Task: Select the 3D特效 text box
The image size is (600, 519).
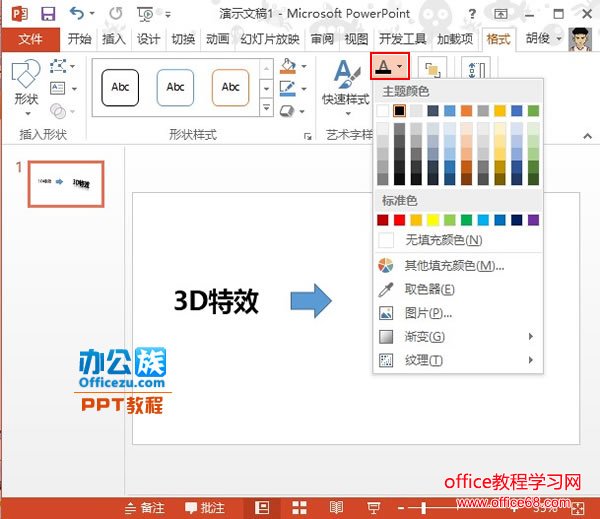Action: (x=216, y=301)
